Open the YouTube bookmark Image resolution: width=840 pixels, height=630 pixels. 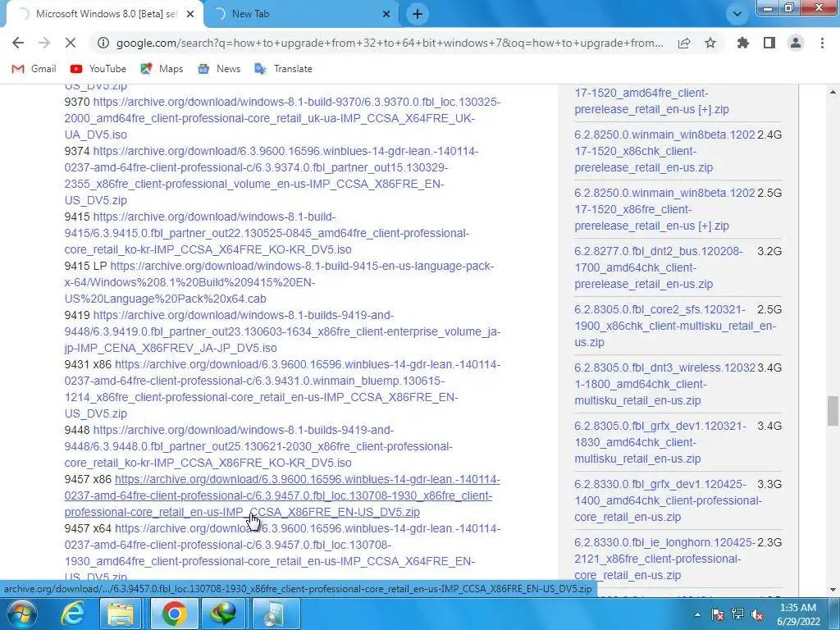[x=98, y=69]
